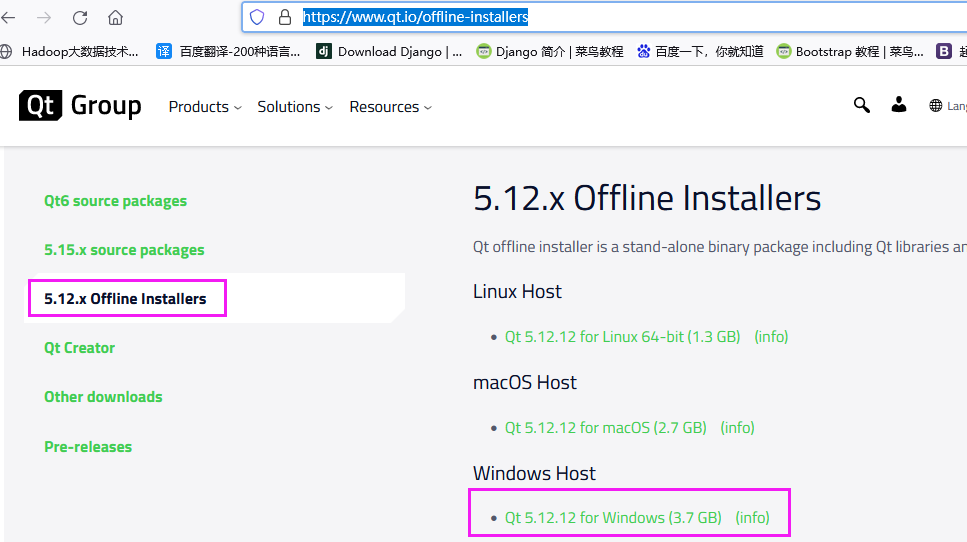Click the Windows Host heading
Viewport: 967px width, 542px height.
coord(534,473)
